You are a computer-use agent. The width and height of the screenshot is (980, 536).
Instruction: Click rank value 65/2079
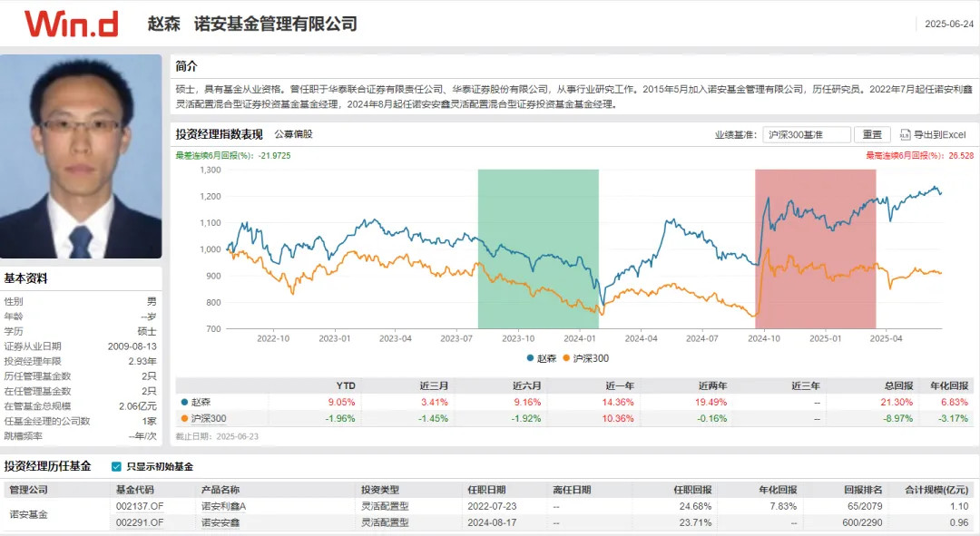point(865,506)
